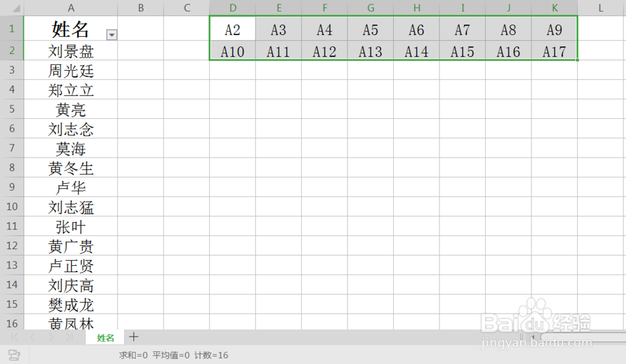
Task: Select the cell containing 卢华
Action: coord(71,188)
